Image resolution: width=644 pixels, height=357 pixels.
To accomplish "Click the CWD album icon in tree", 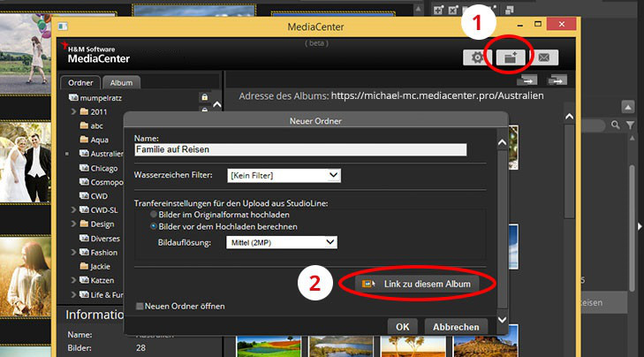I will 84,195.
